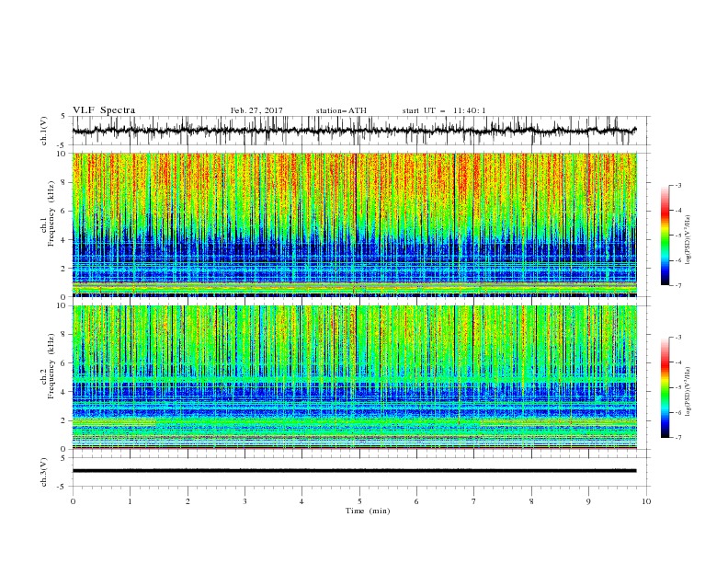Screen dimensions: 728x563
Task: Click the "-3" tick on ch.1 colorbar
Action: [x=678, y=185]
